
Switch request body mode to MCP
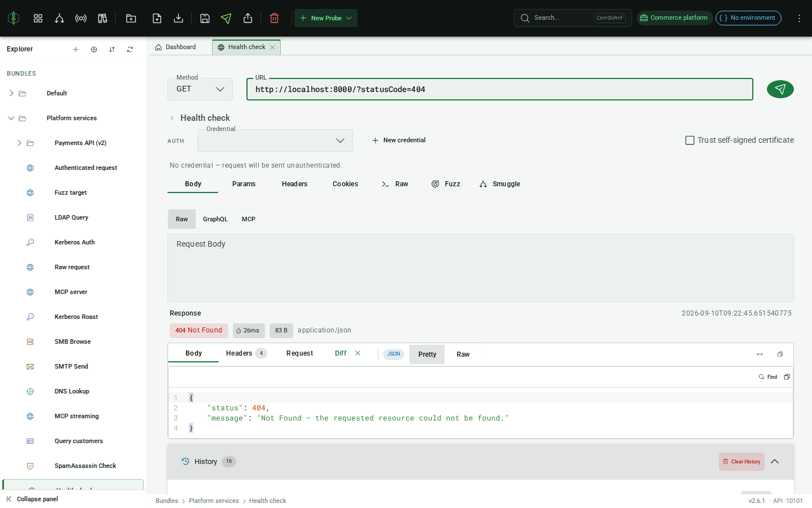click(249, 219)
